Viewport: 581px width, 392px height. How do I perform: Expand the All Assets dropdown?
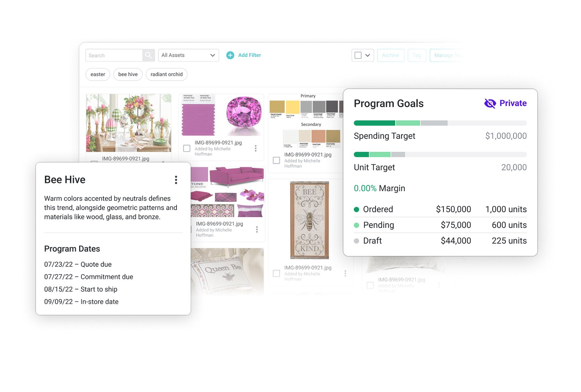tap(188, 55)
